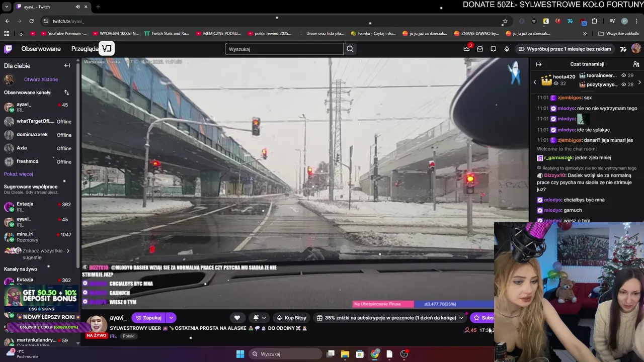Click Wypróbuj przez 1 miesiąc bez reklam
Screen dimensions: 644x362
pos(565,49)
